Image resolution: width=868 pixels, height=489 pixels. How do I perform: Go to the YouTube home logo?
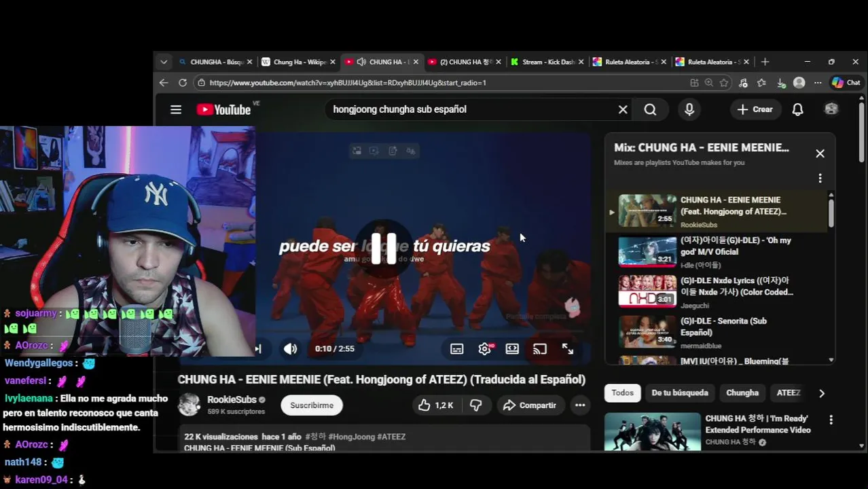point(224,109)
